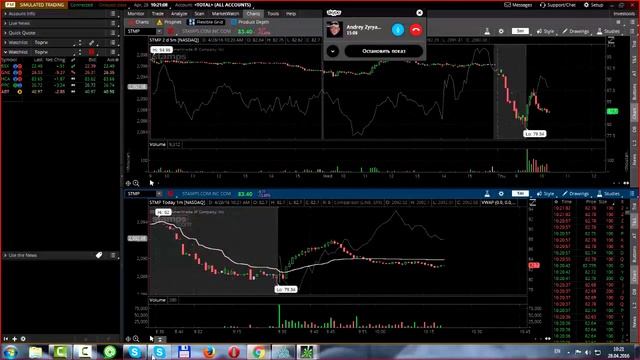Open the Scan tab
The width and height of the screenshot is (640, 360).
[x=199, y=13]
